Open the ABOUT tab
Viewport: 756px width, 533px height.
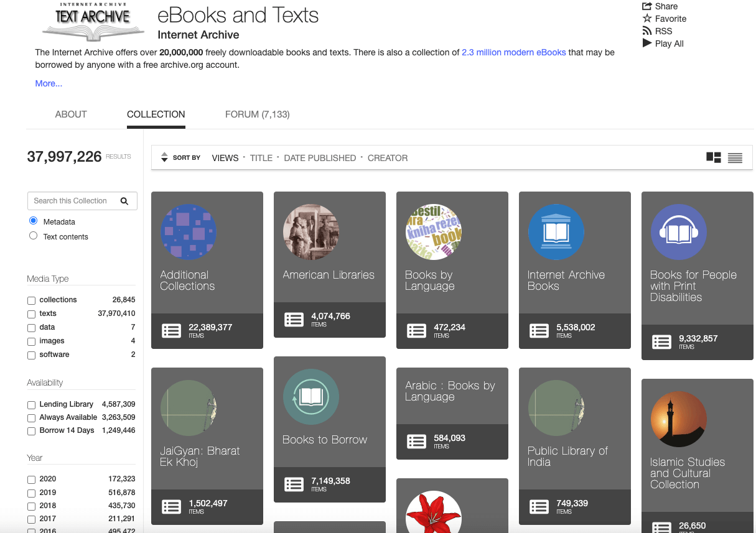[71, 114]
